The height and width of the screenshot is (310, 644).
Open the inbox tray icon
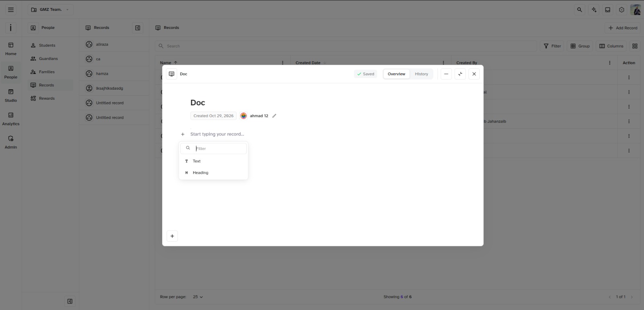(608, 10)
